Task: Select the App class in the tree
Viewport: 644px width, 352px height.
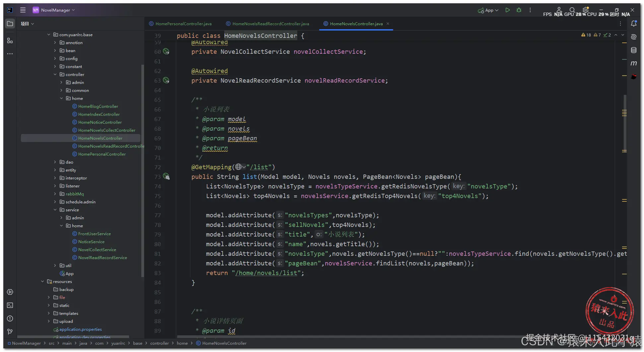Action: click(x=67, y=273)
